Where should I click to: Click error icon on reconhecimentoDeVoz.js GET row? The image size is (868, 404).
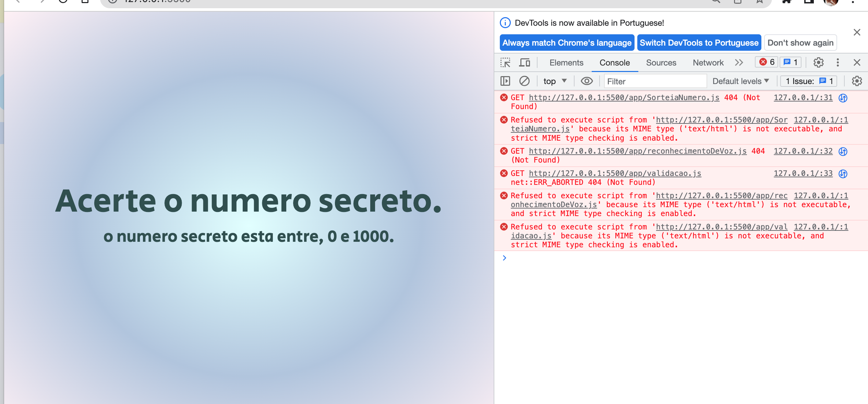click(504, 151)
